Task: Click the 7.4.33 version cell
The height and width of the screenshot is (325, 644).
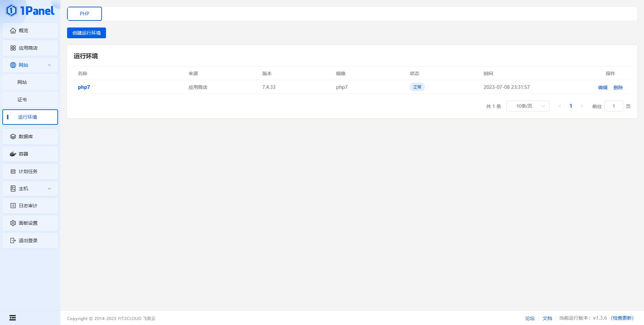Action: pyautogui.click(x=269, y=87)
